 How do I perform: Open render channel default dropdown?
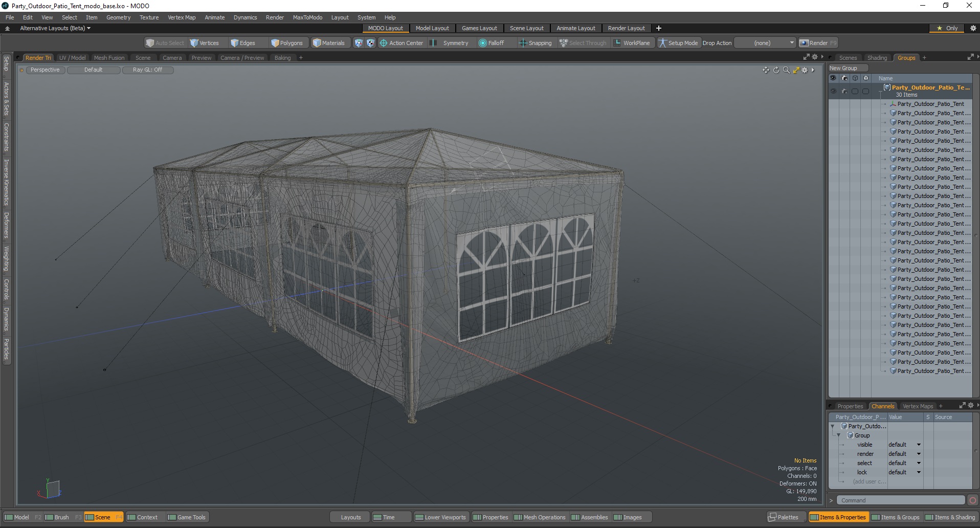[x=905, y=454]
